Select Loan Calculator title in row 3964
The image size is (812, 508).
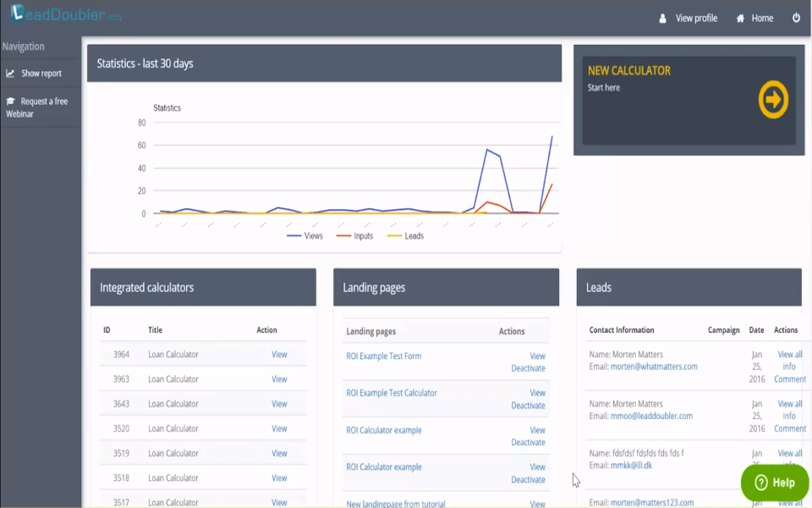173,355
